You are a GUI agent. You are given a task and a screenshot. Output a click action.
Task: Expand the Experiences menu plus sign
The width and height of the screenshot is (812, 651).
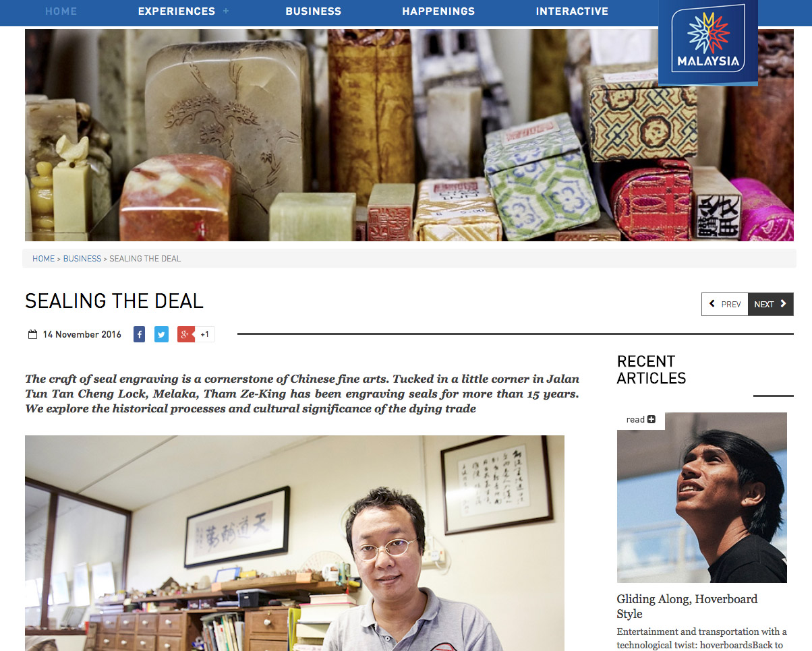point(226,11)
